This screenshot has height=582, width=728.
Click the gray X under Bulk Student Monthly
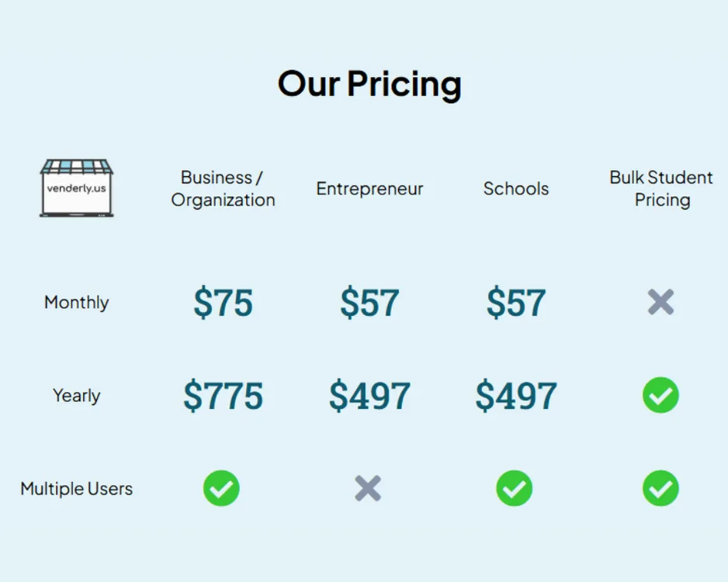(x=660, y=302)
